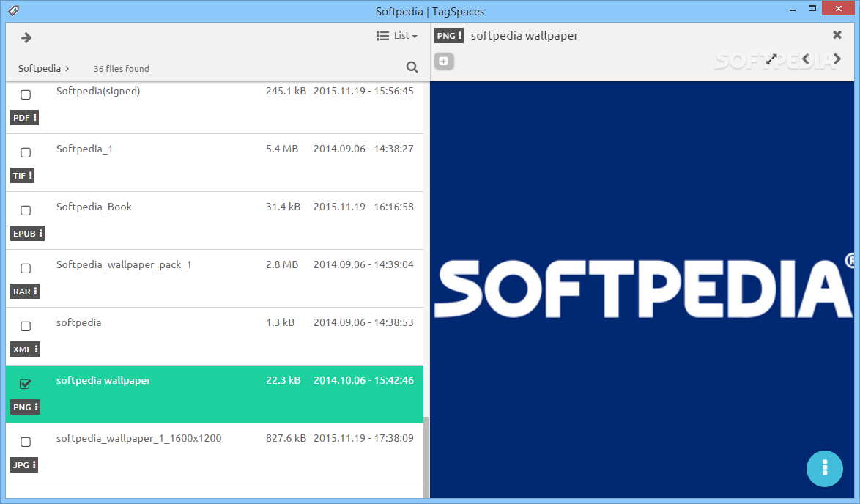Close the TagSpaces window
The height and width of the screenshot is (504, 860).
839,8
